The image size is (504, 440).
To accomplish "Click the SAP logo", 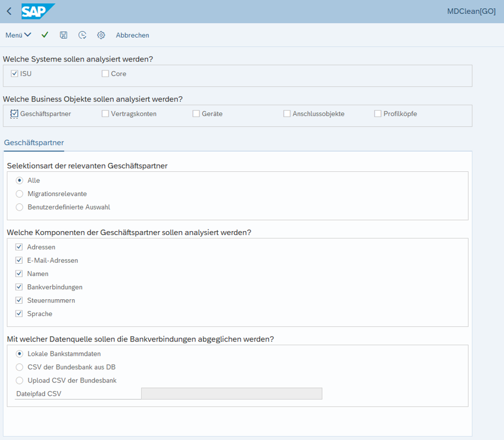I will [38, 11].
